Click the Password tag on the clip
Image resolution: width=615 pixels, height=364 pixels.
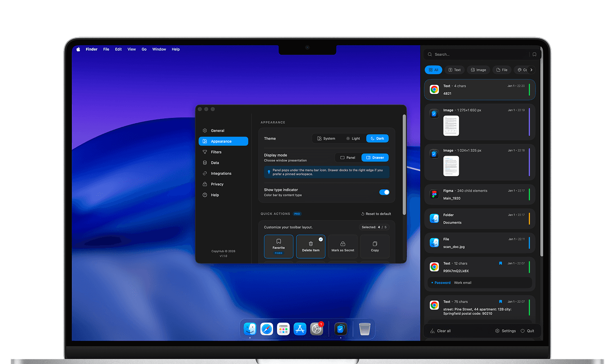point(441,283)
